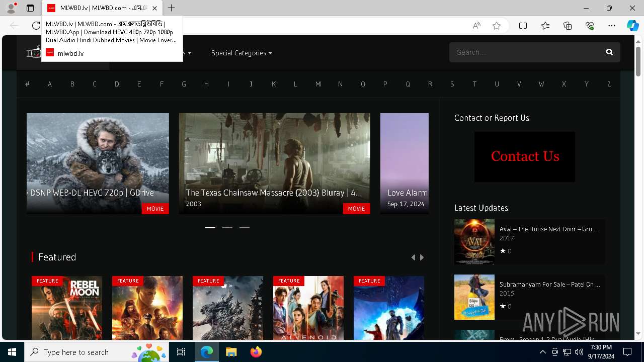Screen dimensions: 644x362
Task: Click the Subramanyam For Sale poster thumbnail
Action: pyautogui.click(x=474, y=297)
